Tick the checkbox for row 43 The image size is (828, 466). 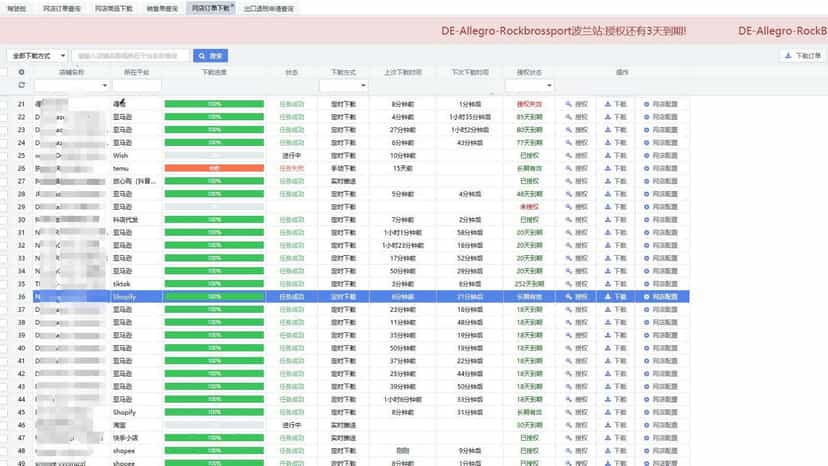tap(4, 387)
